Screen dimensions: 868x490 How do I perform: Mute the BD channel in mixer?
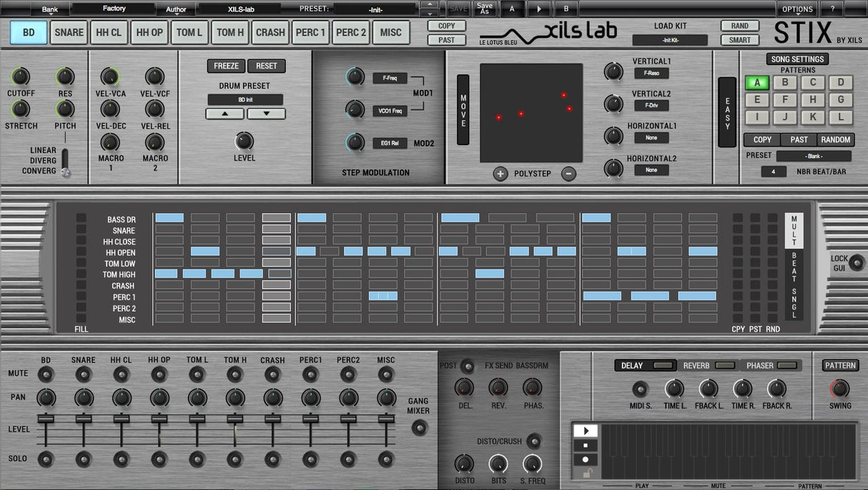(x=46, y=373)
